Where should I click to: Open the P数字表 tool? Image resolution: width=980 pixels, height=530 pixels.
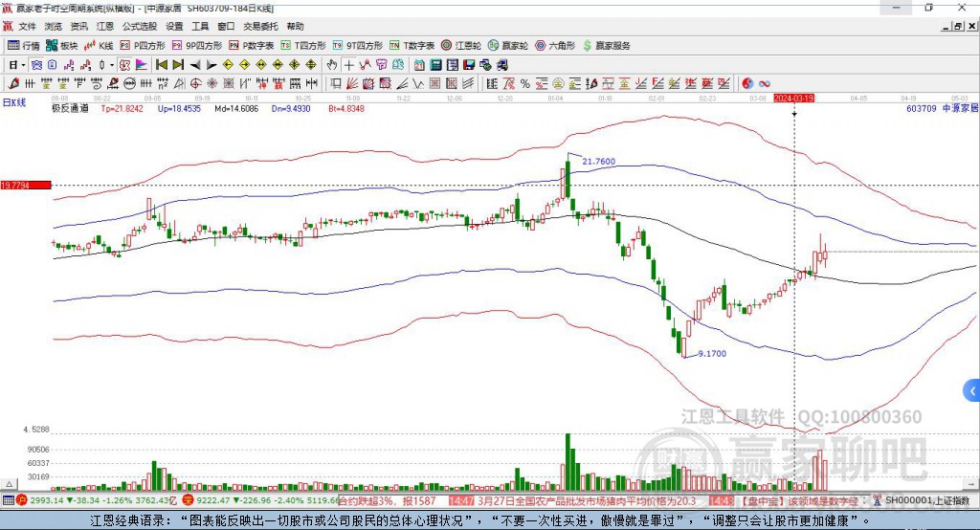click(x=252, y=46)
